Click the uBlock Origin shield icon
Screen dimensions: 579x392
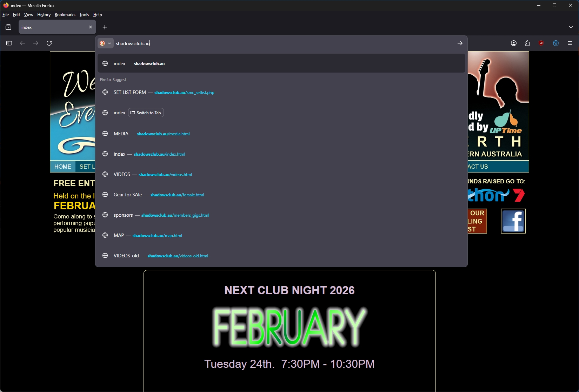tap(541, 43)
